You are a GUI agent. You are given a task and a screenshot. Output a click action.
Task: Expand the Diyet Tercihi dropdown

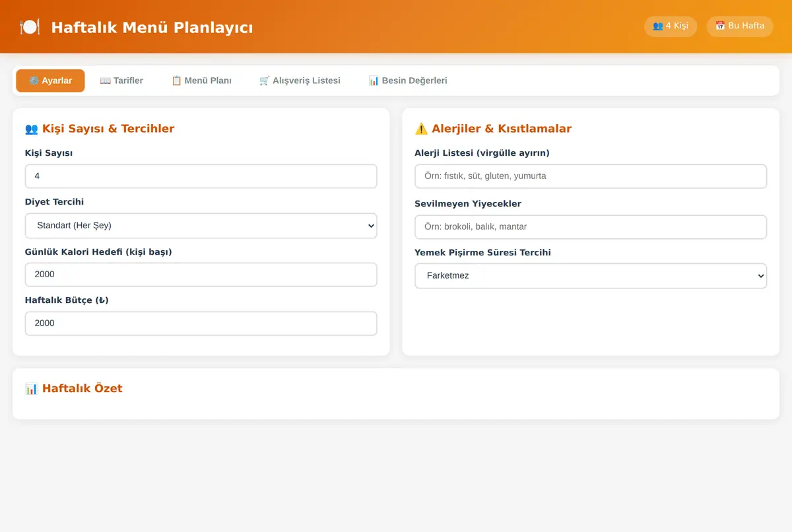(x=201, y=225)
